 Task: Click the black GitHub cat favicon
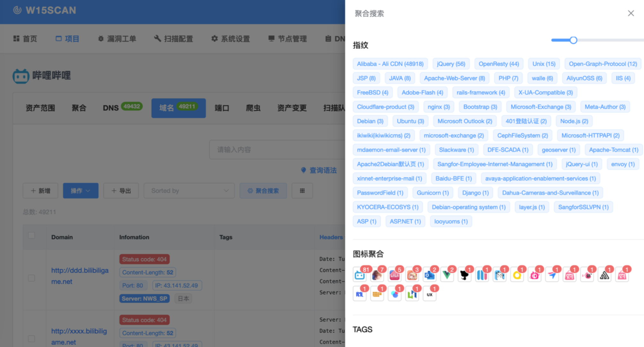pos(465,275)
